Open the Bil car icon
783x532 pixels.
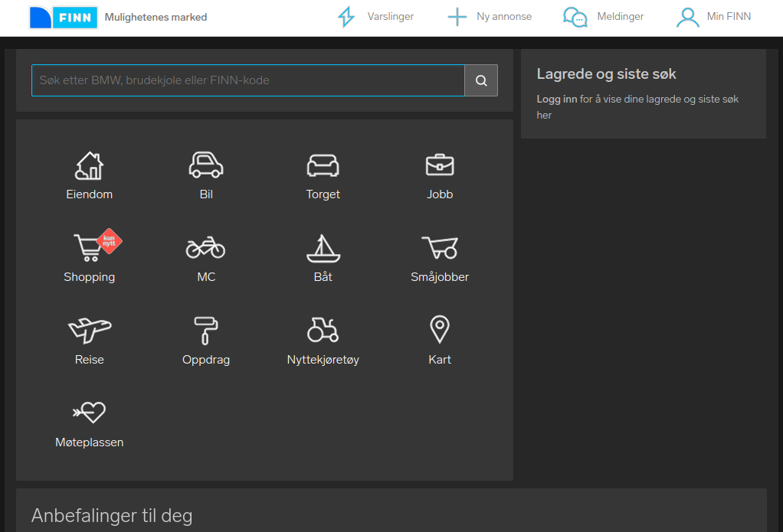(206, 165)
